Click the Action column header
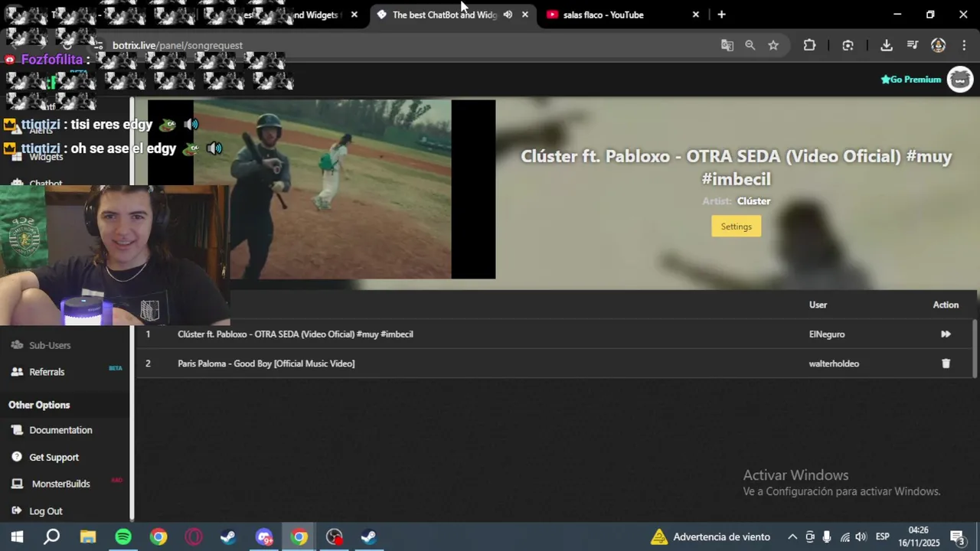 tap(946, 305)
